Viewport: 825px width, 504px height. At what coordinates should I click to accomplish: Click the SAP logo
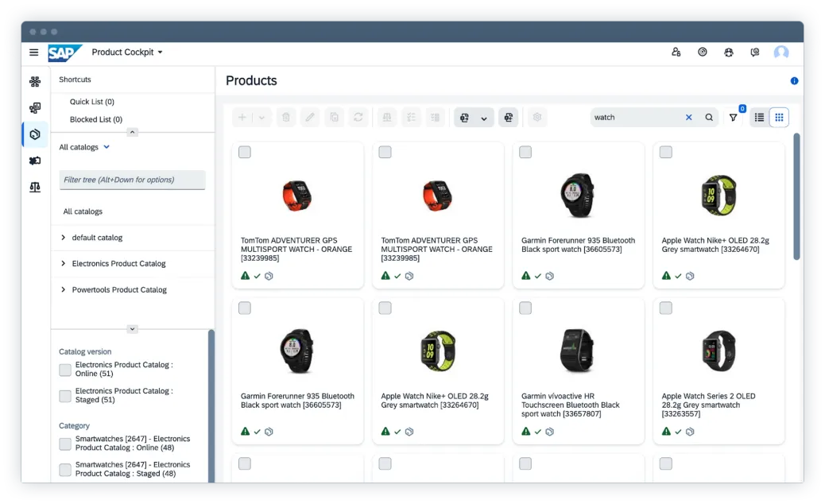click(64, 52)
